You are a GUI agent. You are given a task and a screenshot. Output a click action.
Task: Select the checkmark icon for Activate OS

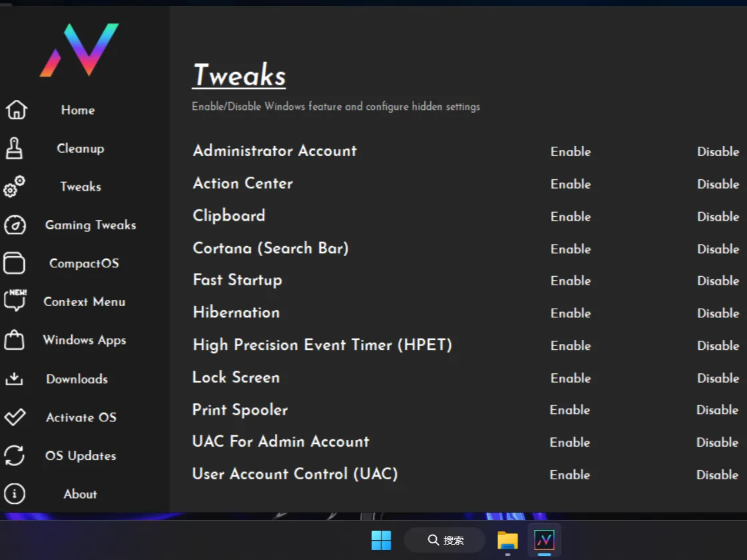[x=15, y=417]
